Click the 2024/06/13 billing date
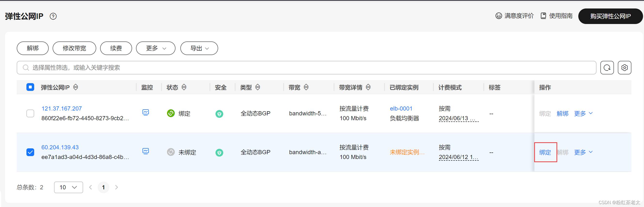The width and height of the screenshot is (644, 207). (x=459, y=118)
